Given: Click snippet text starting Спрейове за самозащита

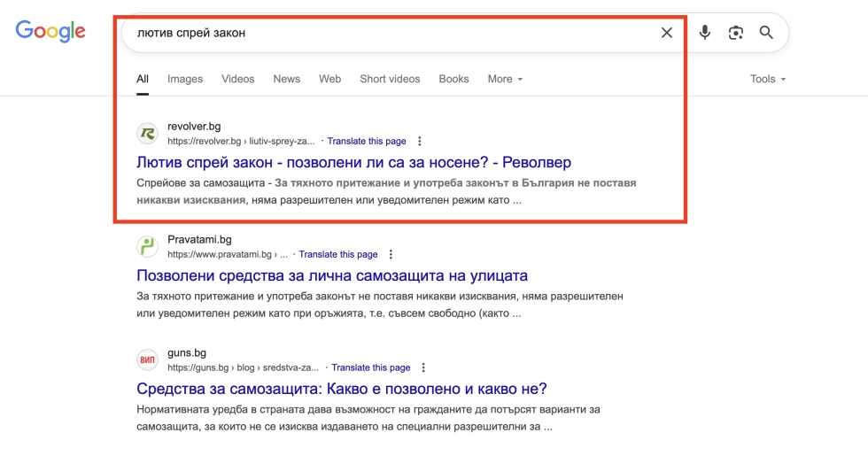Looking at the screenshot, I should pos(386,191).
